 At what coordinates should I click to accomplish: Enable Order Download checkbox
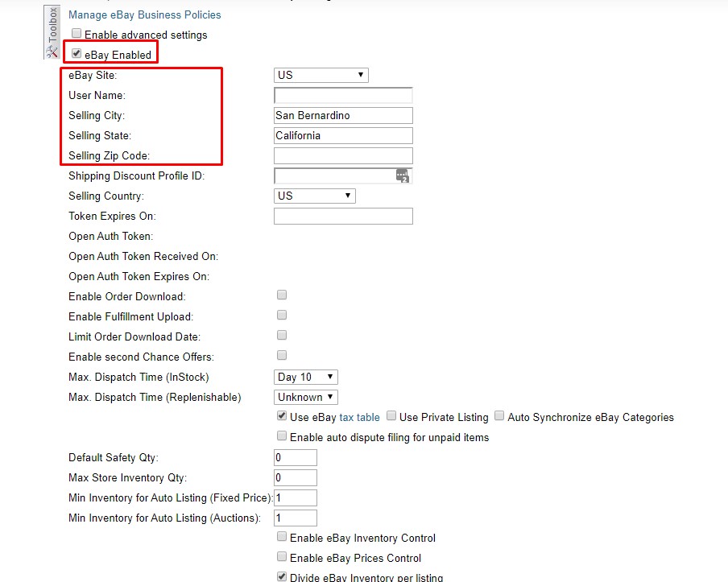[x=282, y=295]
